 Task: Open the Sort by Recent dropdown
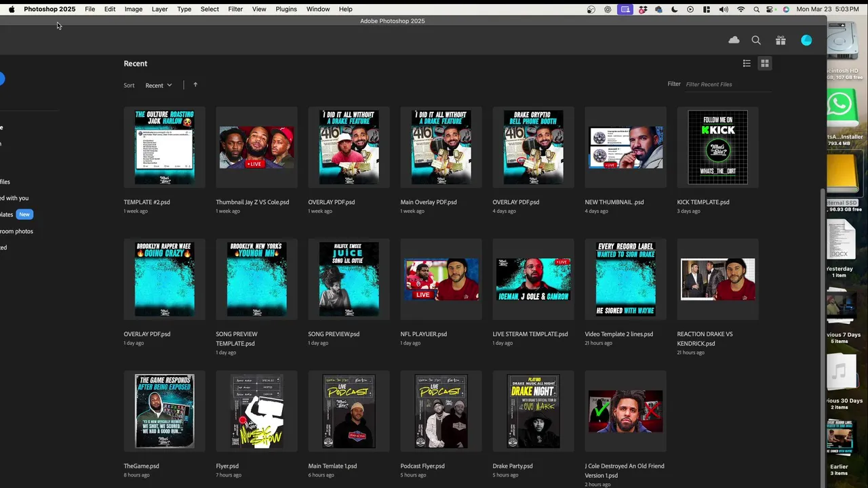[159, 85]
